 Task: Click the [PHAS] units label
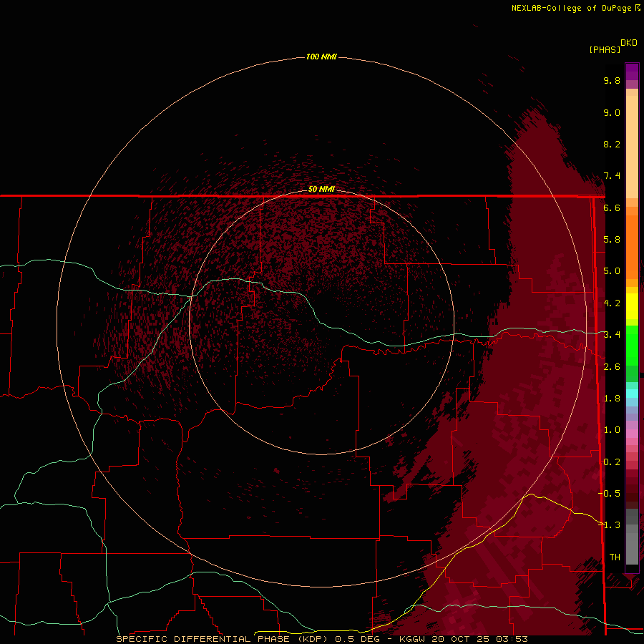(605, 49)
